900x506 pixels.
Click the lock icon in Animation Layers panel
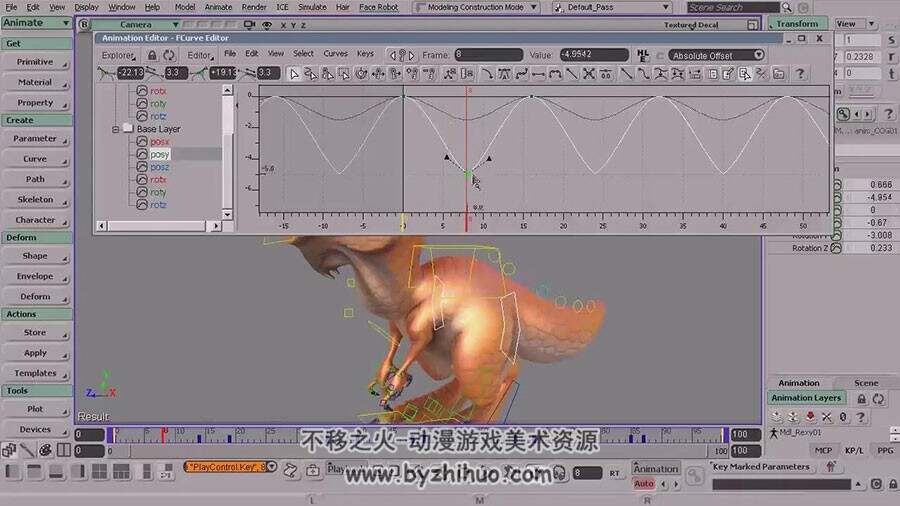point(862,398)
